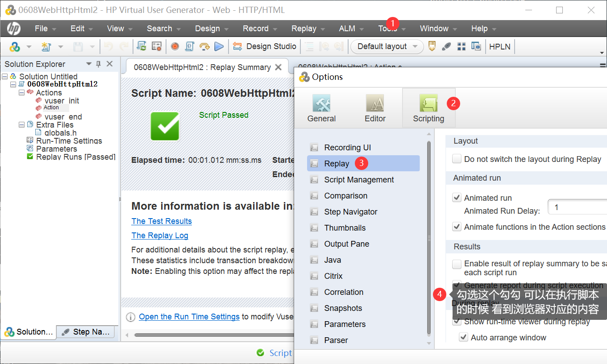This screenshot has width=607, height=364.
Task: Collapse the Actions tree node
Action: click(21, 93)
